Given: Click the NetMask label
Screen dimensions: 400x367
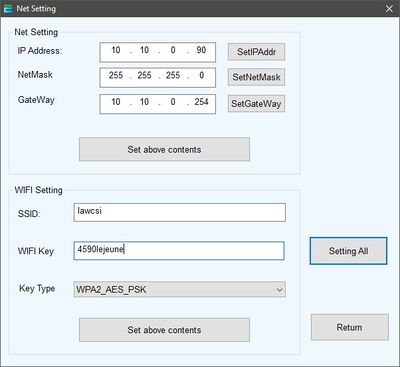Looking at the screenshot, I should tap(35, 75).
